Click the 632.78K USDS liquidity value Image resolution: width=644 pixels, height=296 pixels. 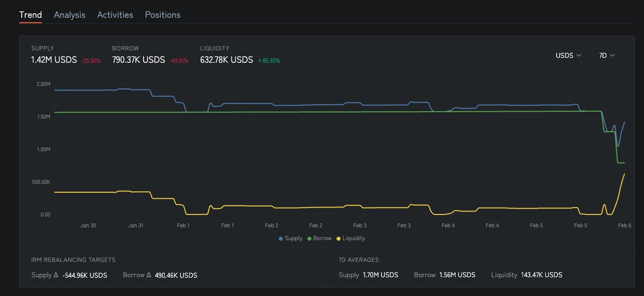227,60
